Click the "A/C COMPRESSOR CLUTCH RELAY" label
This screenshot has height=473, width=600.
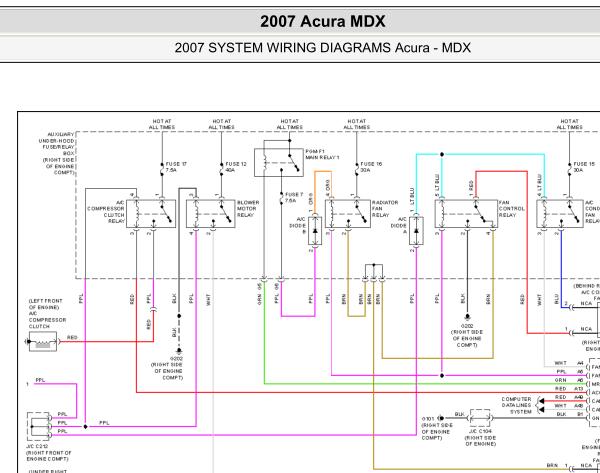click(x=106, y=212)
